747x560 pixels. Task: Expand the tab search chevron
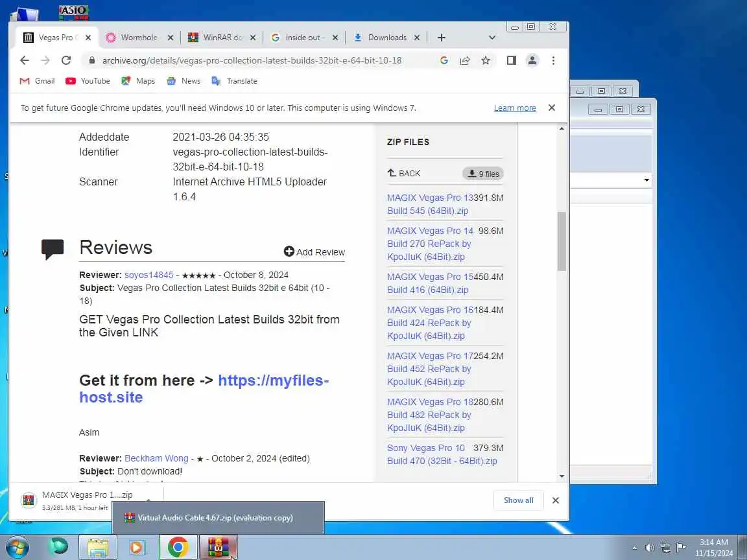coord(492,38)
